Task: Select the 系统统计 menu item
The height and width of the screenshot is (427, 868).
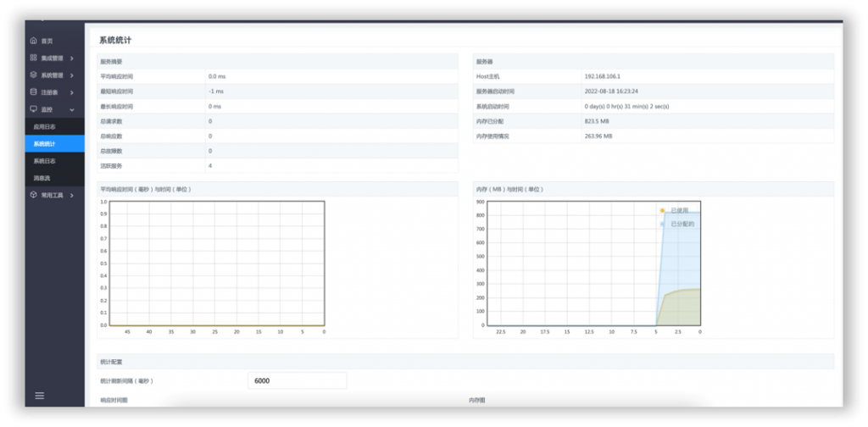Action: 44,144
